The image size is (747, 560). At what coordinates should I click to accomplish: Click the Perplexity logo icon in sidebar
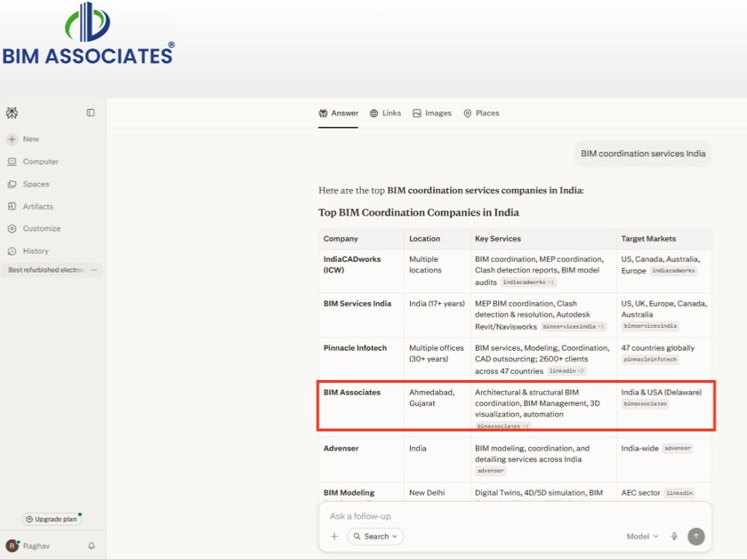click(x=12, y=113)
